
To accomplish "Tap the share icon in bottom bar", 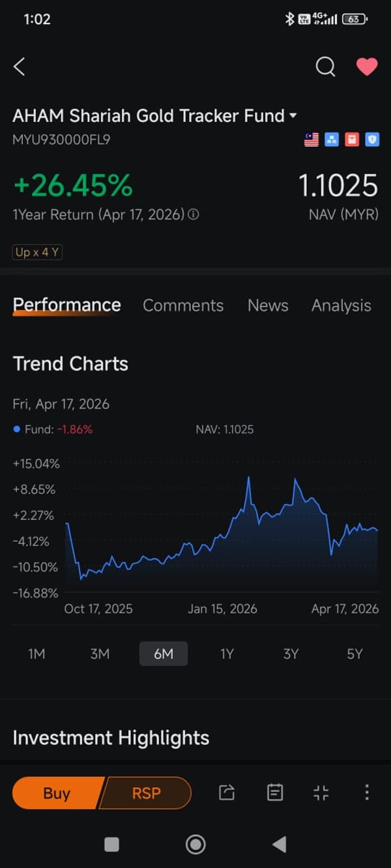I will [227, 792].
